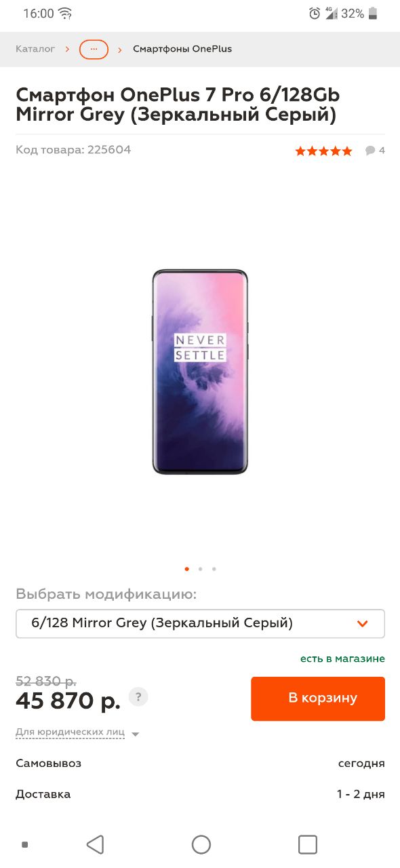The image size is (400, 868).
Task: Expand the collapsed breadcrumb ellipsis
Action: (x=94, y=50)
